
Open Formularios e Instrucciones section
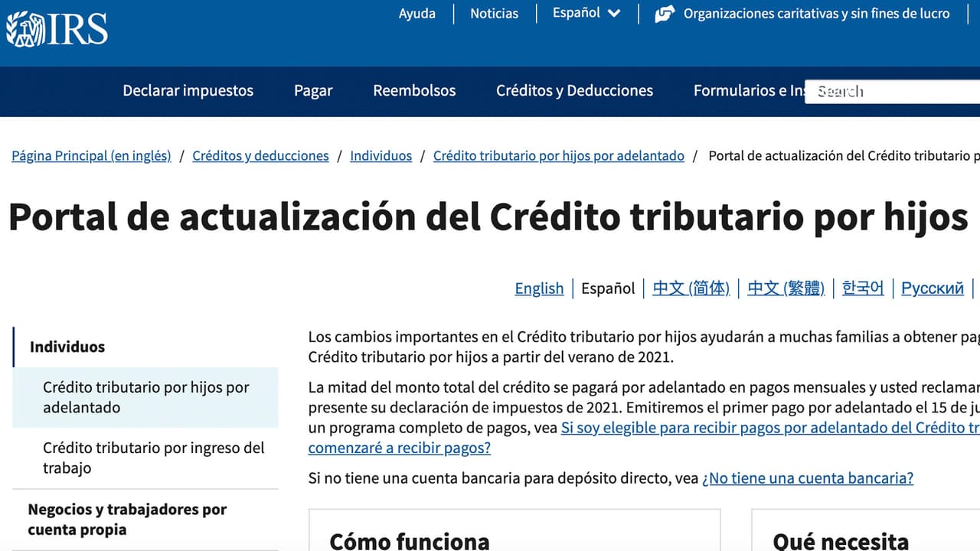coord(754,91)
